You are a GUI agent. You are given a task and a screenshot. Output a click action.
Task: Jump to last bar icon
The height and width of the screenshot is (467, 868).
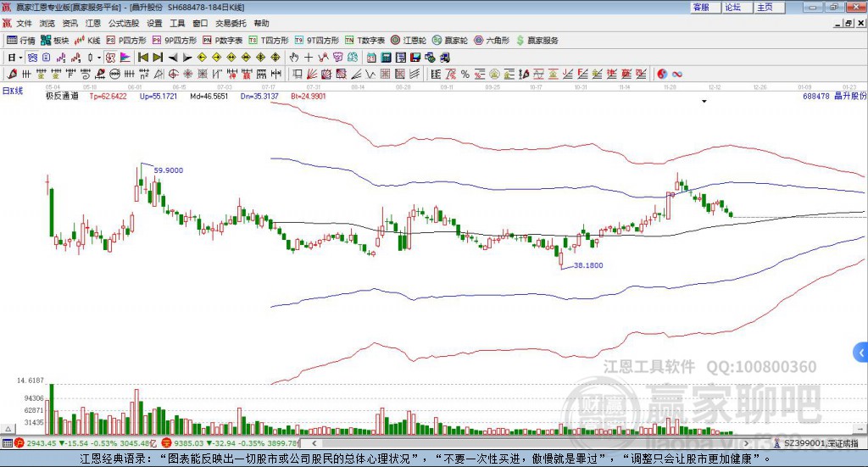click(158, 58)
